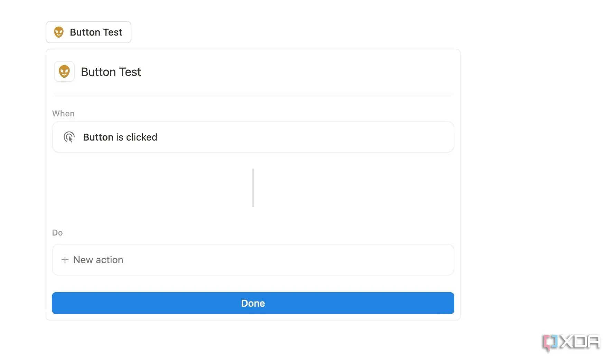
Task: Select the "Button is clicked" trigger text
Action: pyautogui.click(x=120, y=137)
